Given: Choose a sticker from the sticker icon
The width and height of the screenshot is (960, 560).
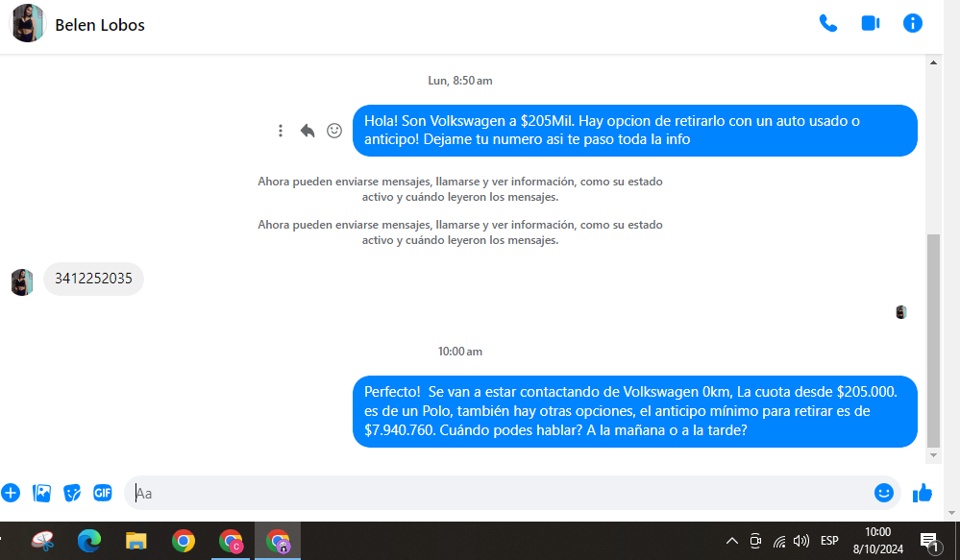Looking at the screenshot, I should pos(72,493).
